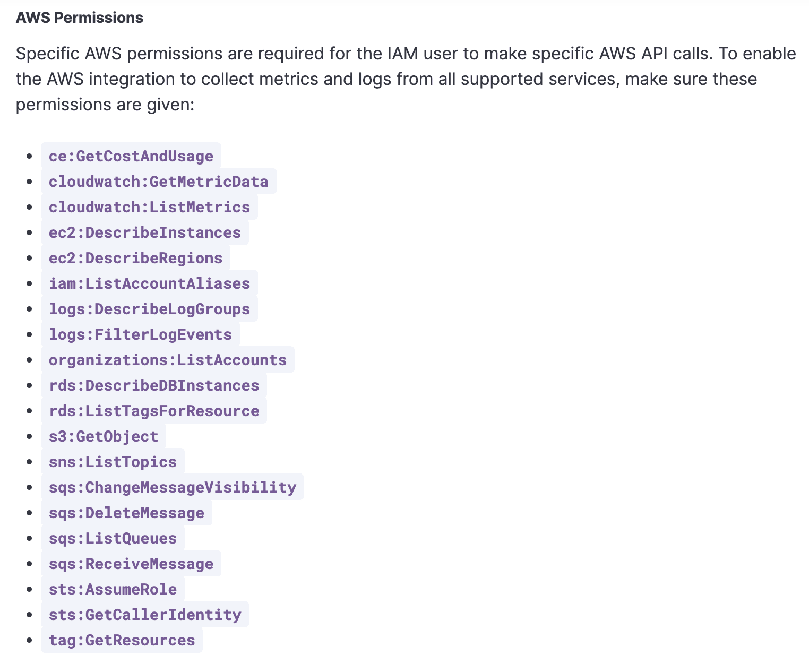Viewport: 809px width, 672px height.
Task: Click the sts:AssumeRole permission
Action: click(x=113, y=589)
